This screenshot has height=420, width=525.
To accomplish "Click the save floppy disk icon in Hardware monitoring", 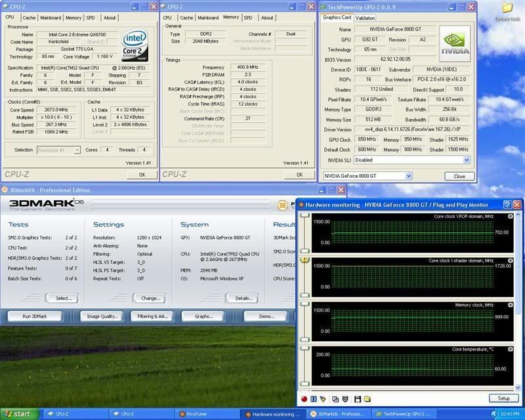I will (358, 398).
